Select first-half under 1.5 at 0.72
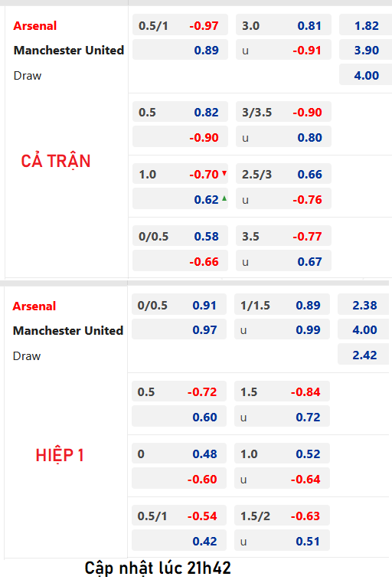This screenshot has height=583, width=392. click(282, 417)
